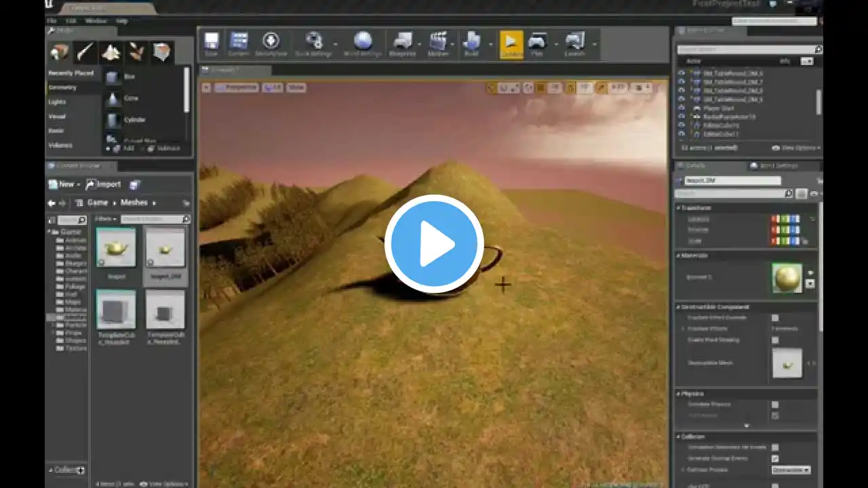Toggle the Capture Effect Commands checkbox
Viewport: 868px width, 488px height.
(775, 317)
